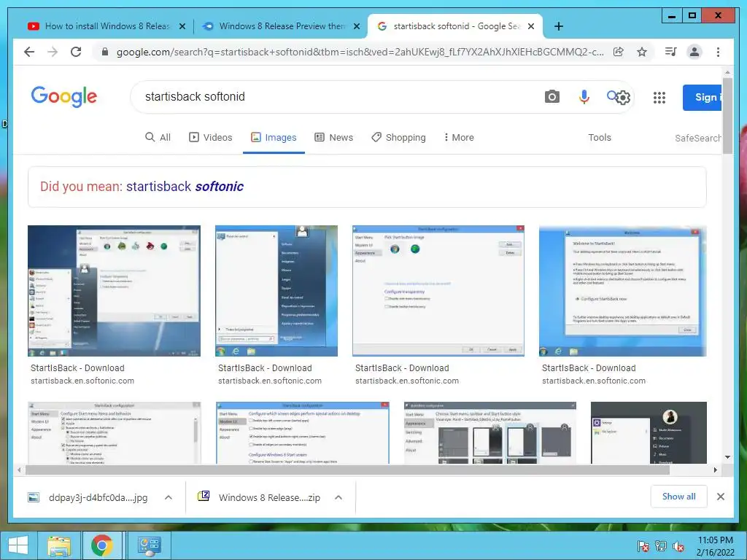Bookmark this page with the star icon
This screenshot has width=747, height=560.
pos(642,52)
